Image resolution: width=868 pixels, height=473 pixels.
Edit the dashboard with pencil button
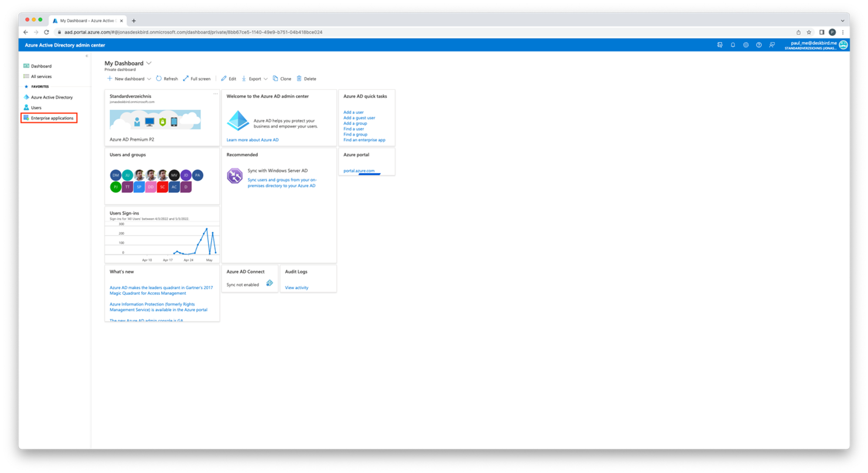(228, 79)
